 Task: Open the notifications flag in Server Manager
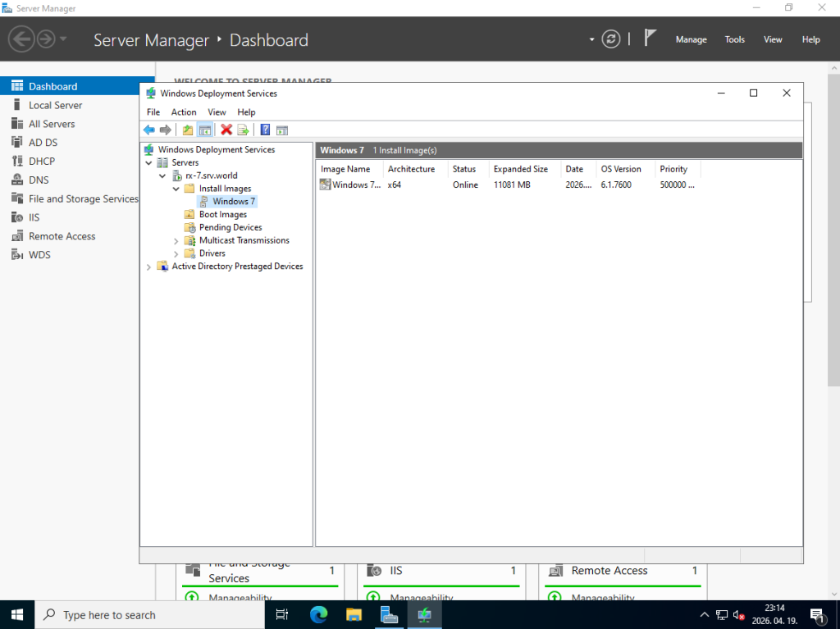(650, 39)
